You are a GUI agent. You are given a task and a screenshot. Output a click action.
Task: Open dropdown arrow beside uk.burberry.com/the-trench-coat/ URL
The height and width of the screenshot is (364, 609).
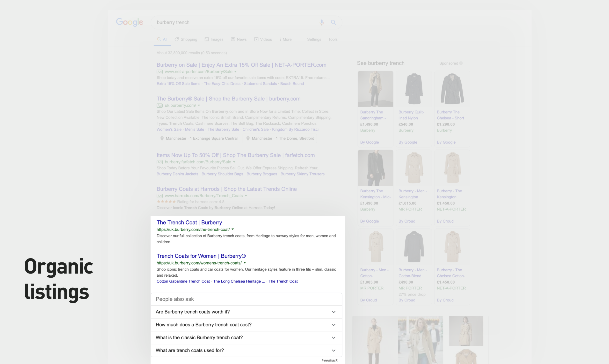coord(233,229)
